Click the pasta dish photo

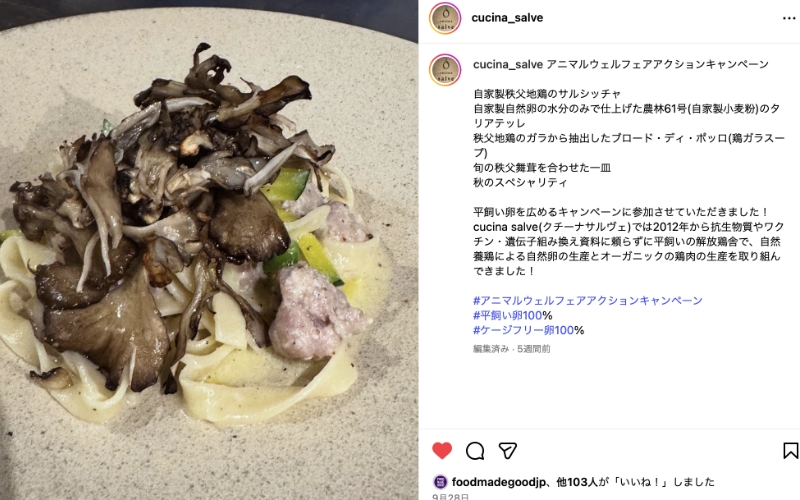click(209, 250)
